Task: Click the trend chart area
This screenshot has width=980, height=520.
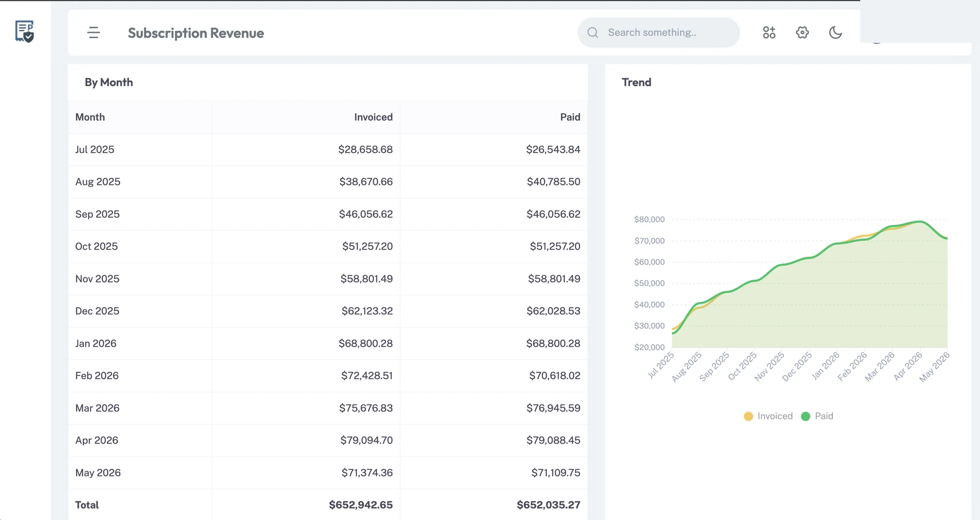Action: pos(809,284)
